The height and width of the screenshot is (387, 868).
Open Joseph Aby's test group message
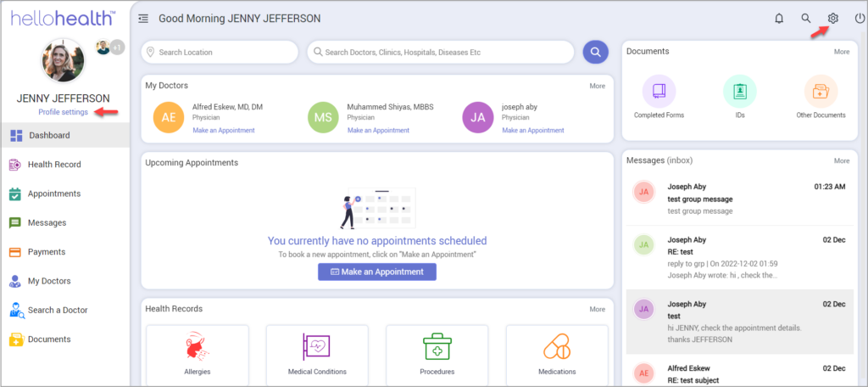click(737, 199)
